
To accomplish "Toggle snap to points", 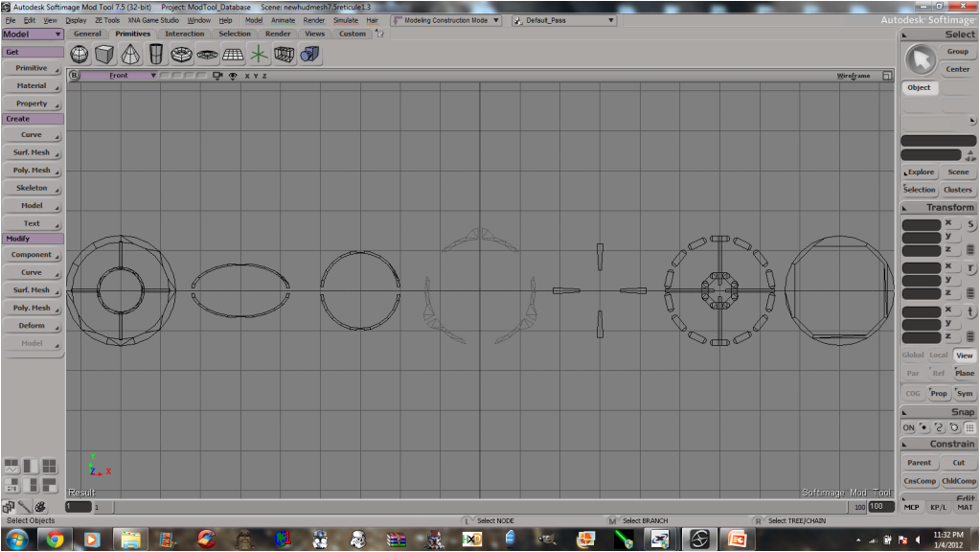I will [923, 428].
